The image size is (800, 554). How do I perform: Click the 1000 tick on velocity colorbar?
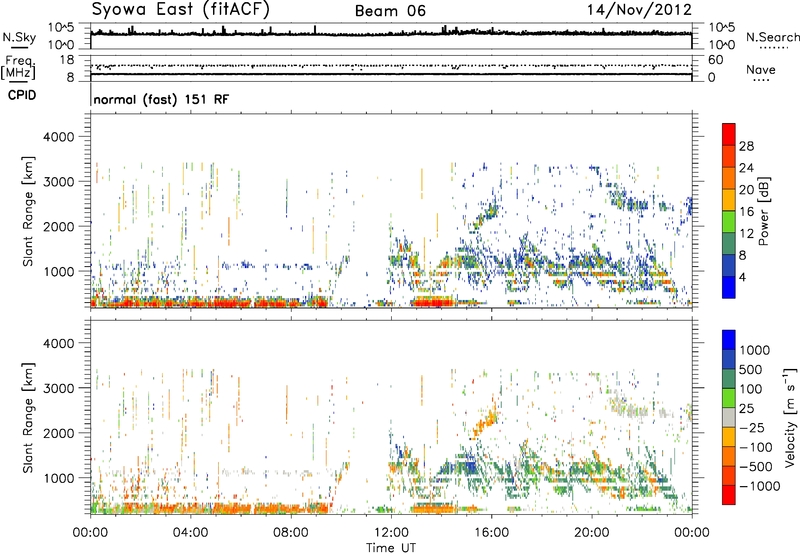[x=755, y=350]
